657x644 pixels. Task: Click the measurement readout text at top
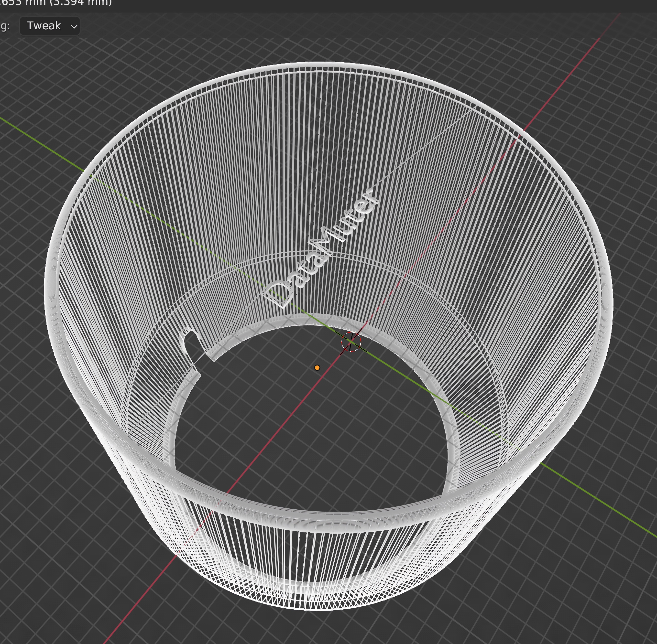coord(56,3)
